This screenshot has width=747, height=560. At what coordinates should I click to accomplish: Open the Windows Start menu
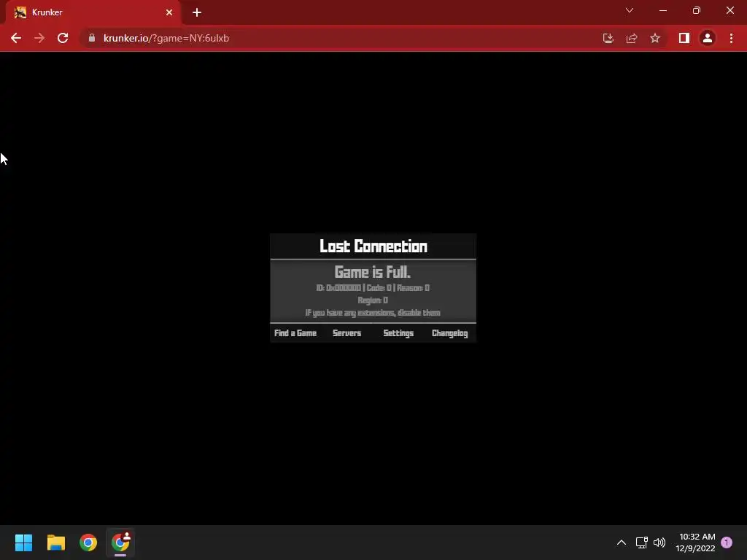pos(23,542)
